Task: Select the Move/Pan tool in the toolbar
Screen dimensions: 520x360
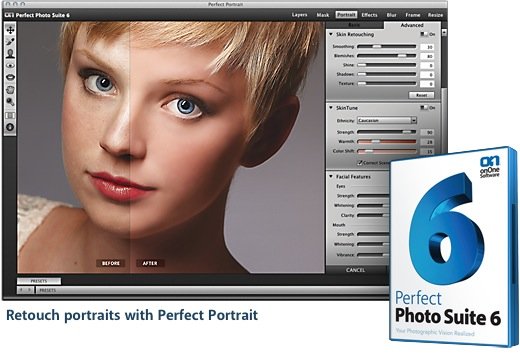Action: (10, 30)
